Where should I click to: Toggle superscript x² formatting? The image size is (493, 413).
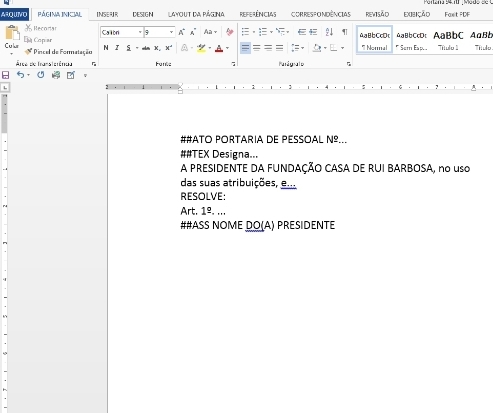tap(169, 48)
